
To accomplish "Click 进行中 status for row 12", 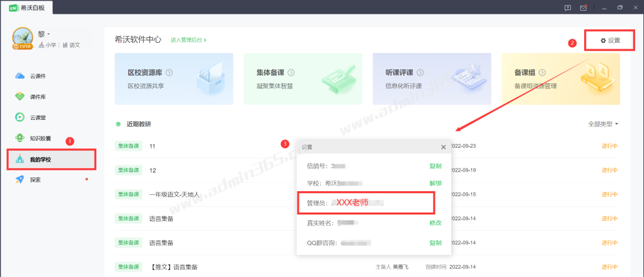I will coord(610,170).
